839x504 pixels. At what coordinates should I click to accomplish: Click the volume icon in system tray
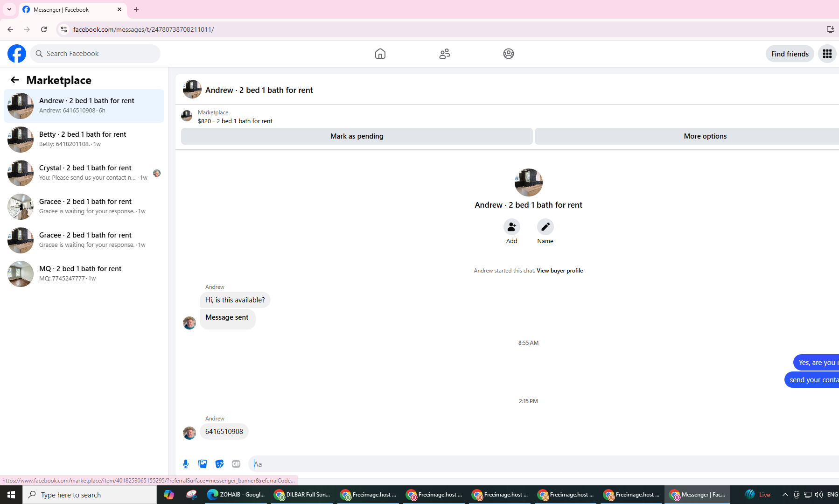coord(819,495)
